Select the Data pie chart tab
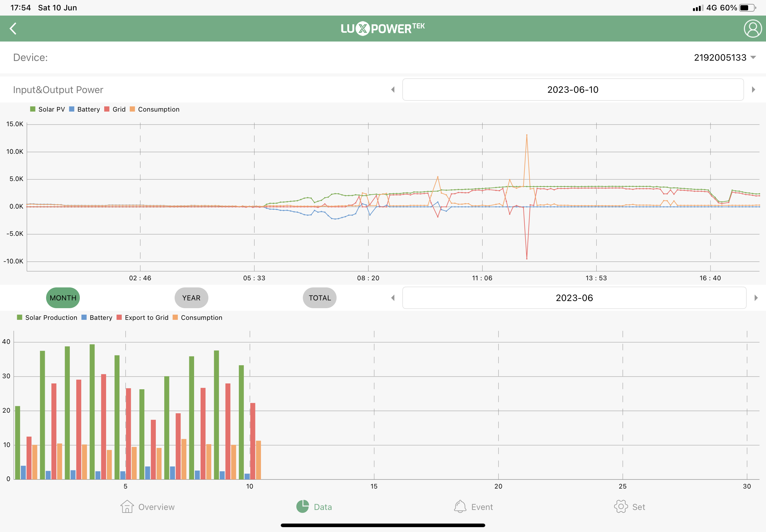This screenshot has height=532, width=766. click(314, 507)
